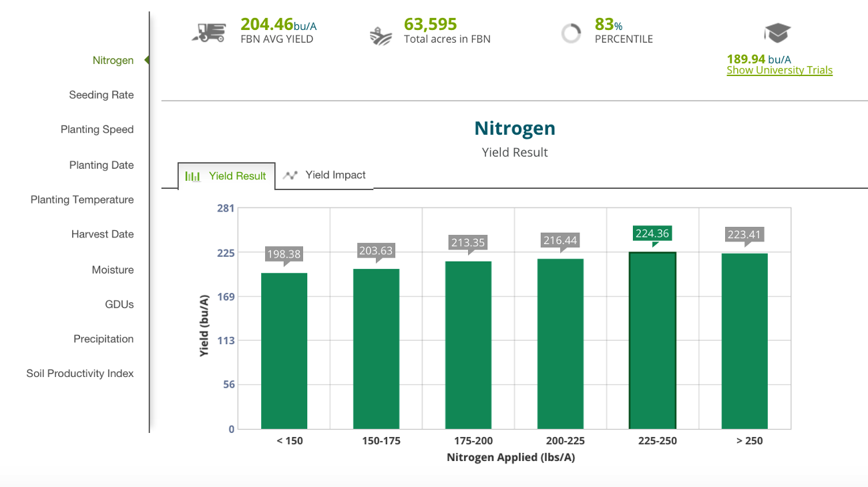
Task: Click the percentile donut ring icon
Action: coord(571,33)
